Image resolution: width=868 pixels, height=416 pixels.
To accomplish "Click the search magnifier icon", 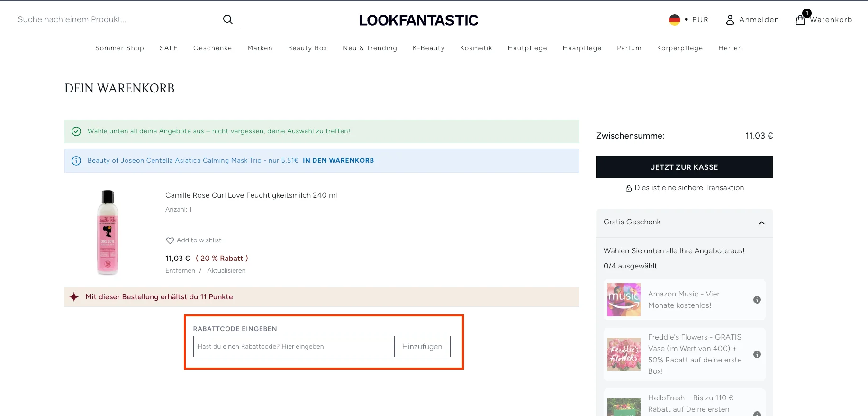I will [228, 19].
